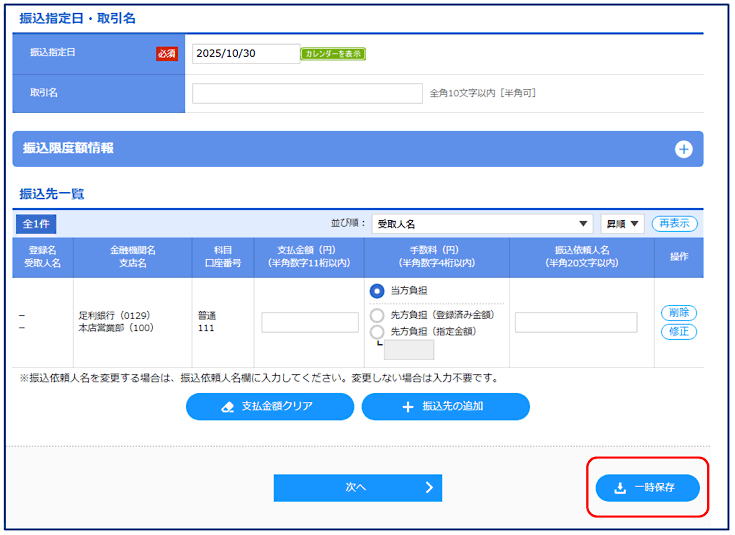Click 修正 for the 足利銀行 entry

coord(679,332)
